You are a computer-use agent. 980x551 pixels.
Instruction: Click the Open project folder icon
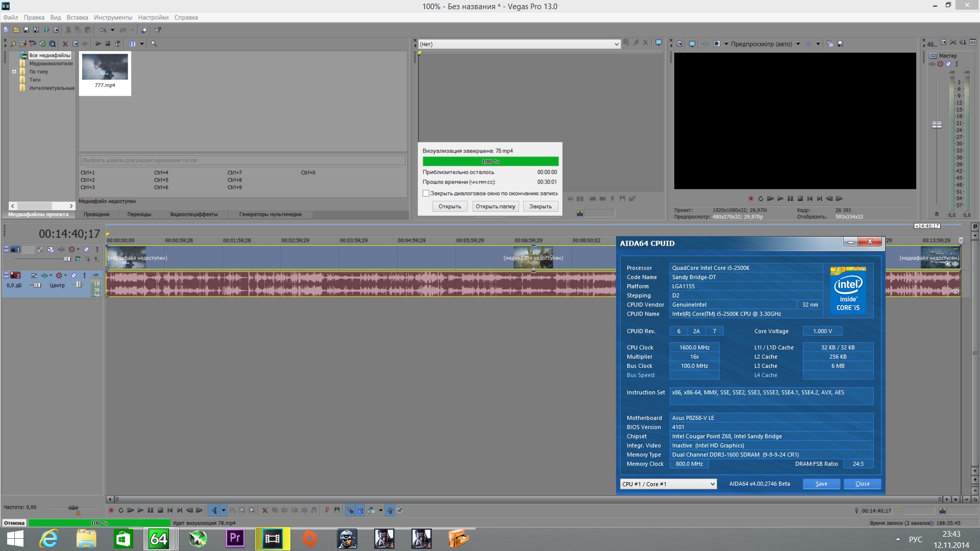tap(16, 30)
